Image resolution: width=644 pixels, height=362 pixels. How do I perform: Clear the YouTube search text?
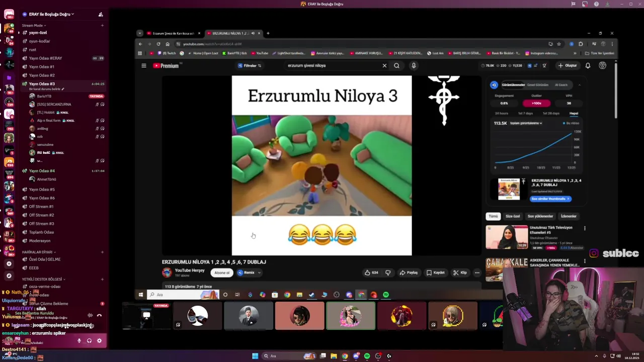coord(384,65)
